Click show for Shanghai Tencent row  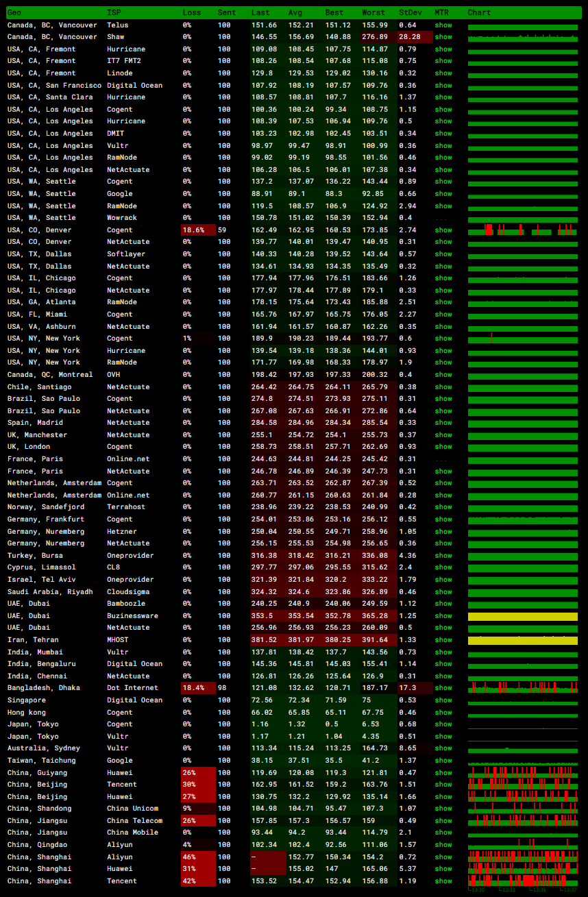[x=443, y=881]
